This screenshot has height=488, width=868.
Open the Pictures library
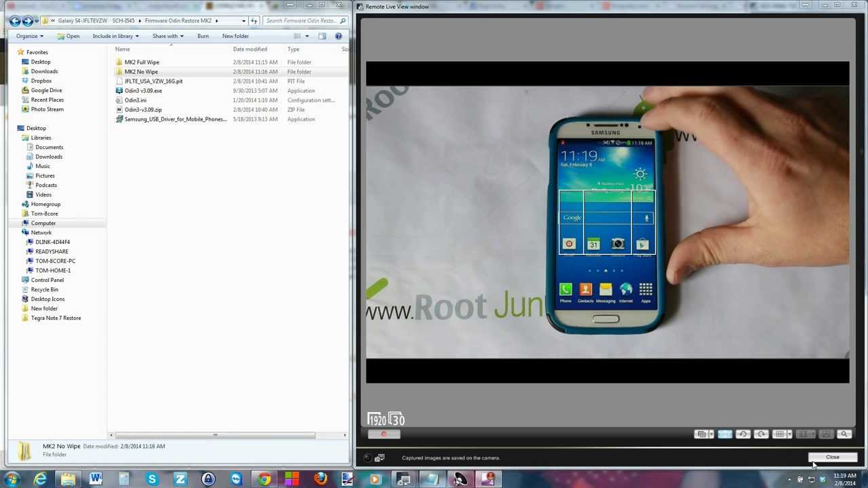(x=45, y=176)
